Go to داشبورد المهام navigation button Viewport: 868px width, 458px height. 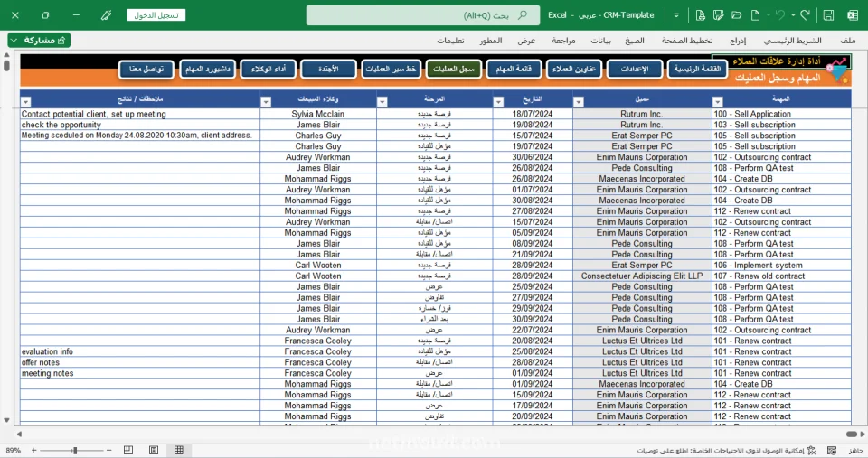208,70
